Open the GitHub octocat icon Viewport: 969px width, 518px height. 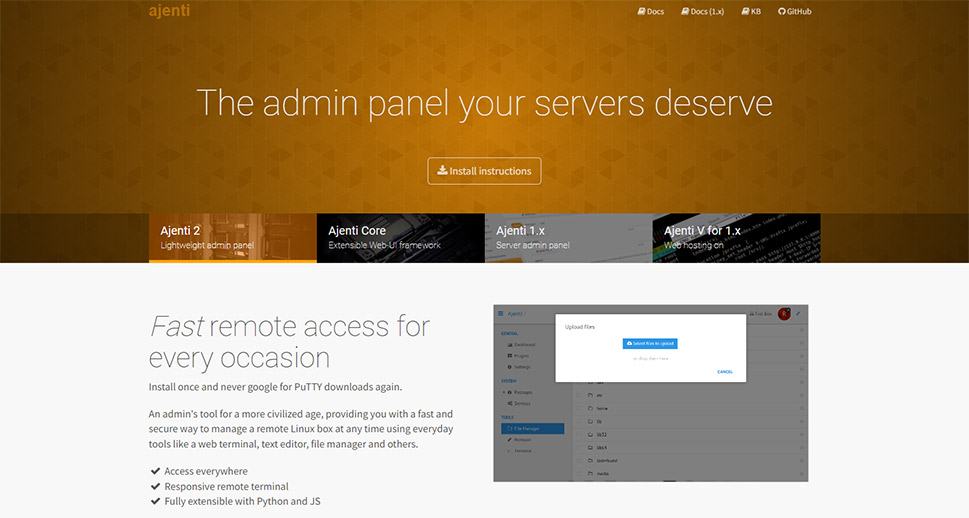(782, 12)
